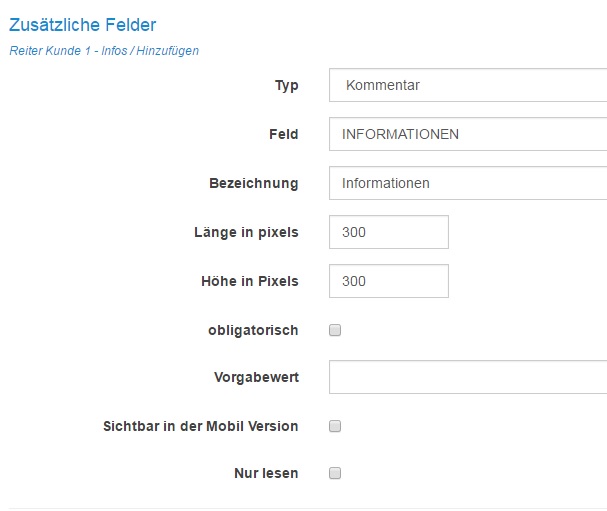Click the Nur lesen label text
Viewport: 607px width, 511px height.
coord(265,473)
